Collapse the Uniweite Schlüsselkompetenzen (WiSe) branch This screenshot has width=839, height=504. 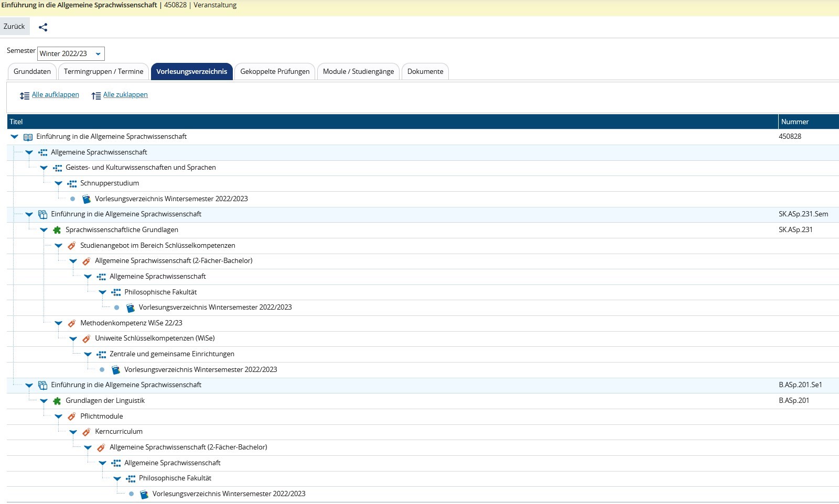click(x=73, y=339)
